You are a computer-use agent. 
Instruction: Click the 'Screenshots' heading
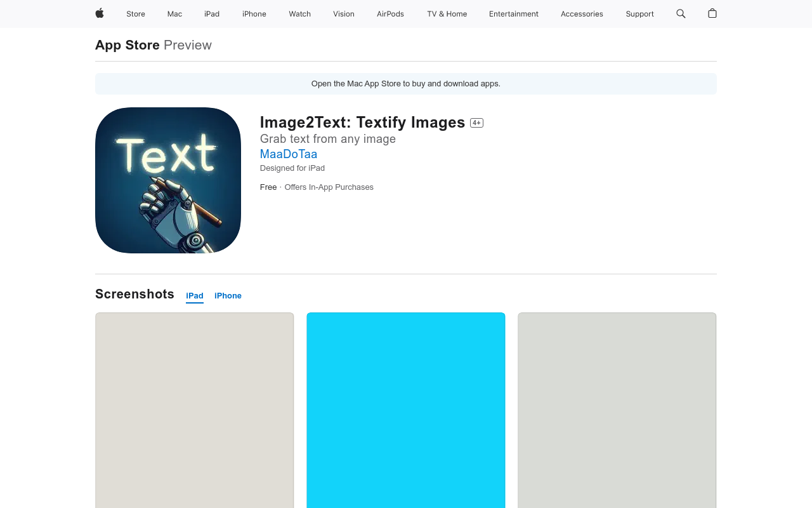134,294
